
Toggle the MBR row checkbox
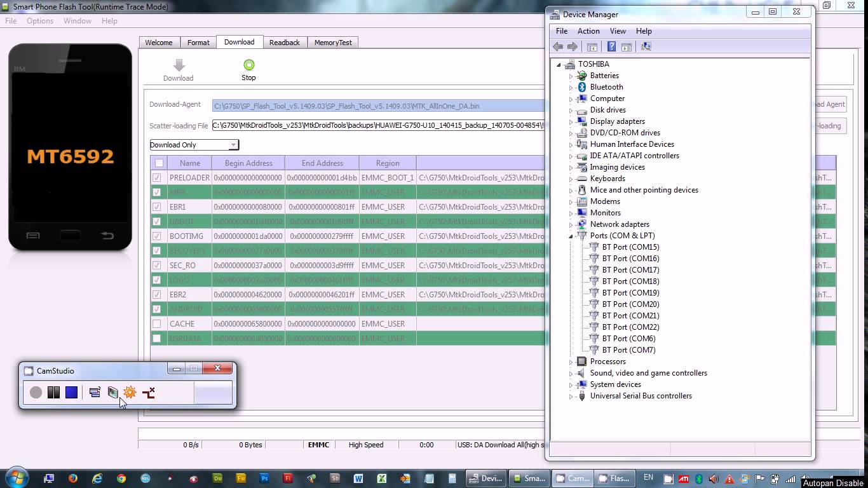[157, 193]
